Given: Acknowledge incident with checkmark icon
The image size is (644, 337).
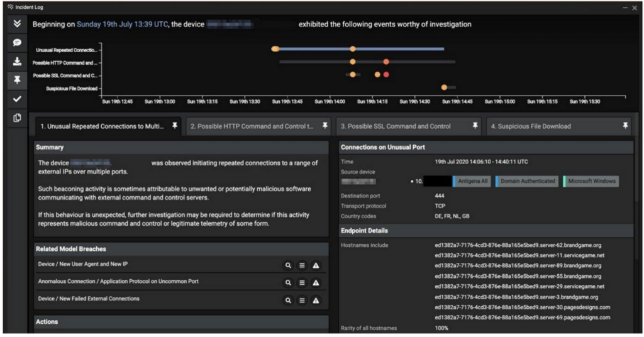Looking at the screenshot, I should [17, 99].
